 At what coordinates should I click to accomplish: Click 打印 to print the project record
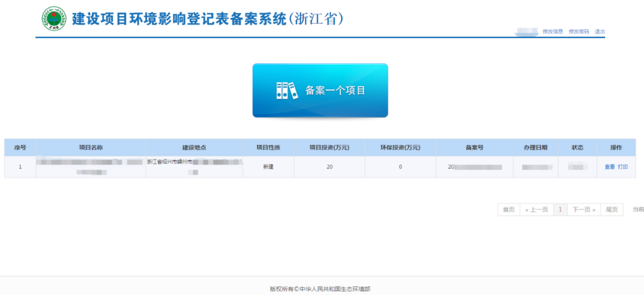tap(623, 167)
